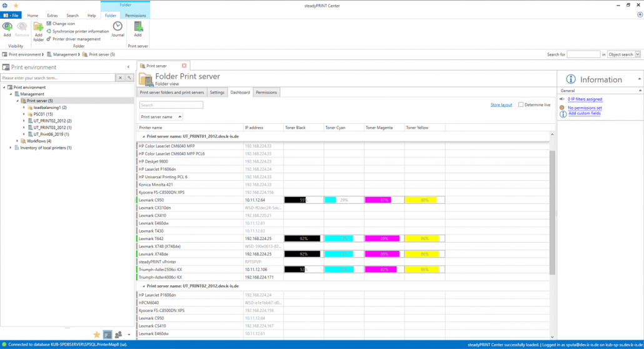Viewport: 644px width, 349px height.
Task: Click the search magnifier in tree panel
Action: [129, 78]
